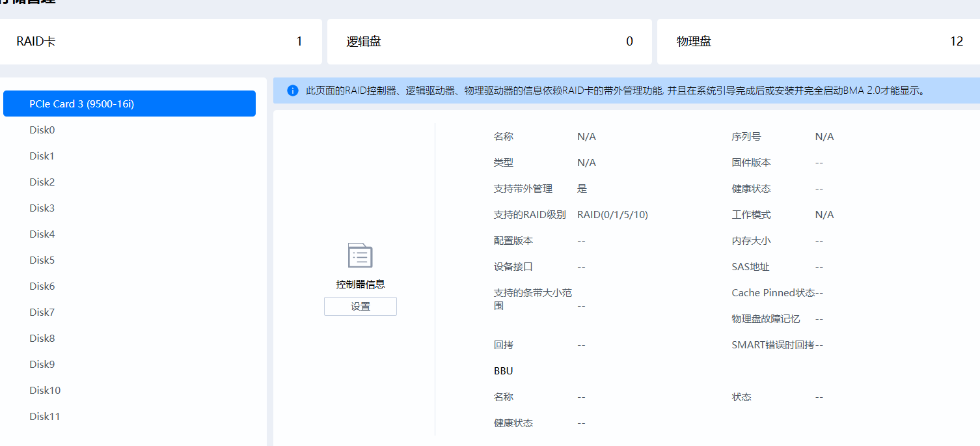Click the blue info icon in banner
The height and width of the screenshot is (446, 980).
click(293, 91)
